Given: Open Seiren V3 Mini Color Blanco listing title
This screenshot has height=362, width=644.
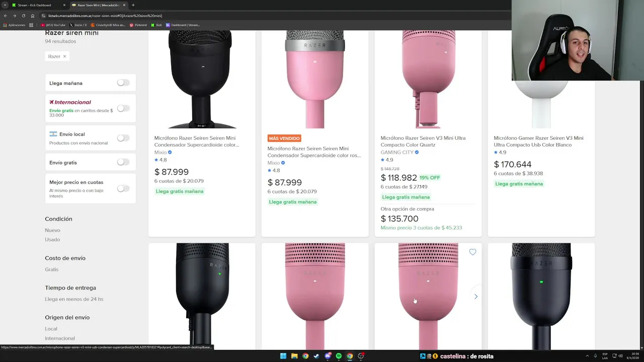Looking at the screenshot, I should tap(538, 141).
